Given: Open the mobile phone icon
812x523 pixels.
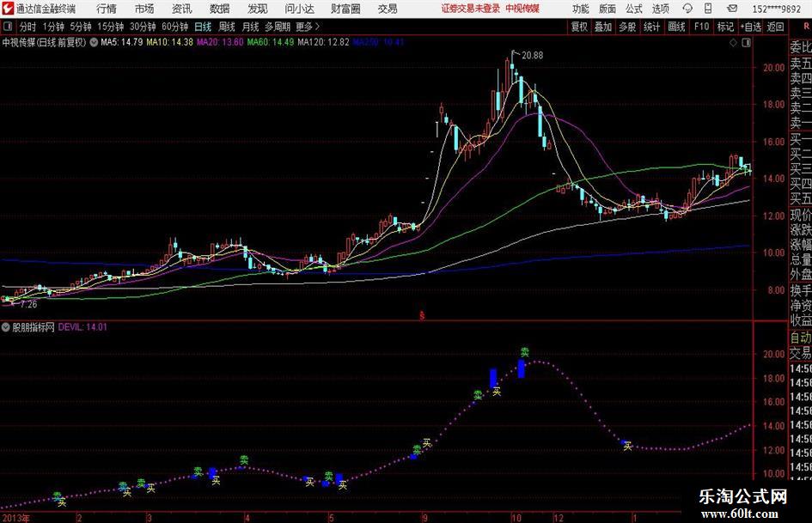Looking at the screenshot, I should pyautogui.click(x=708, y=9).
